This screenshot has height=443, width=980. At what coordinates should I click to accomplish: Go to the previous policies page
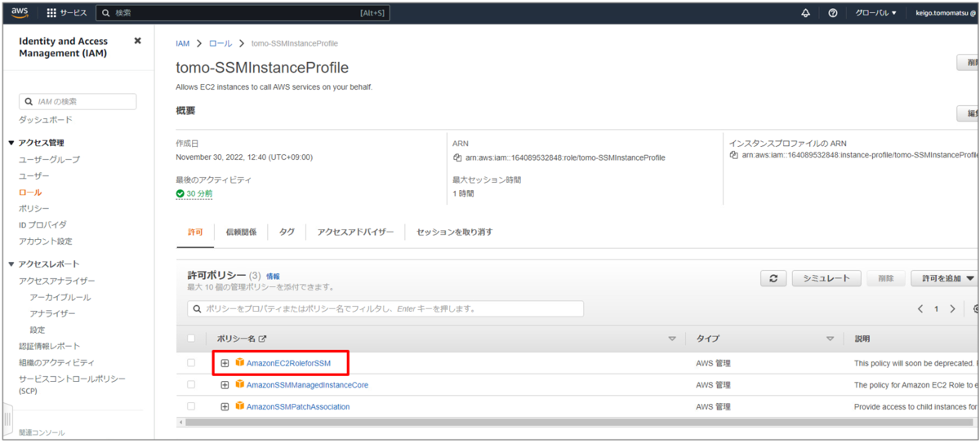click(920, 309)
